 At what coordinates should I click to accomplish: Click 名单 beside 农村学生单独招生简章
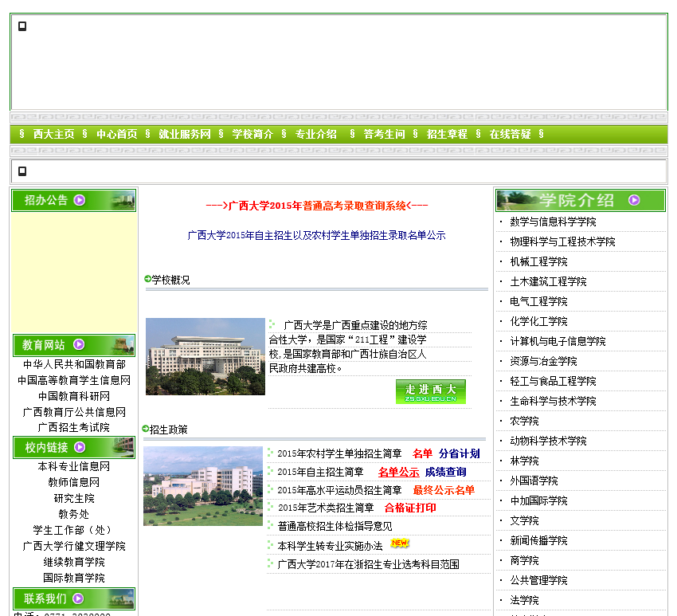point(422,453)
